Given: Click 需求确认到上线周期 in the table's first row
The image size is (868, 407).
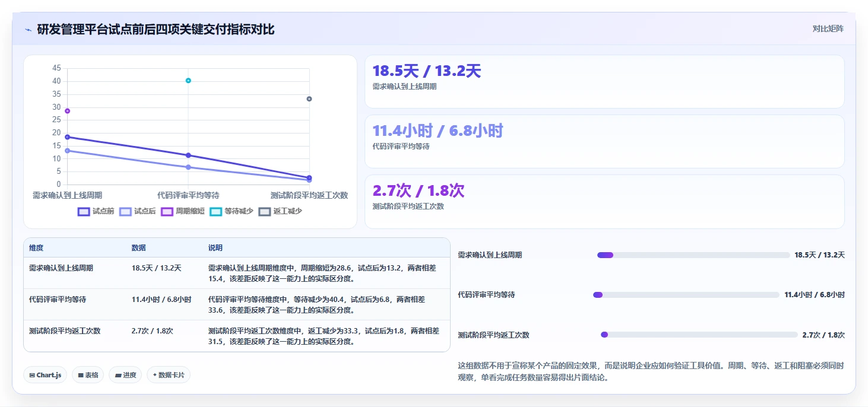Looking at the screenshot, I should [x=61, y=268].
